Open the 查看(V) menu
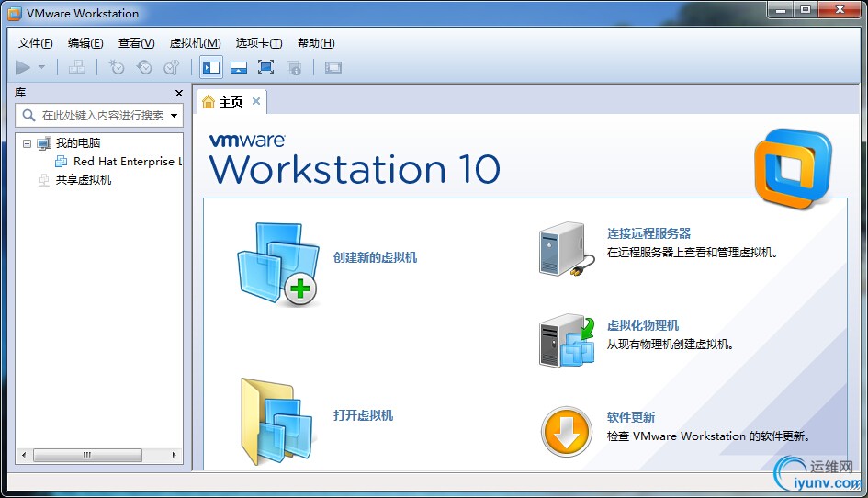 coord(136,43)
